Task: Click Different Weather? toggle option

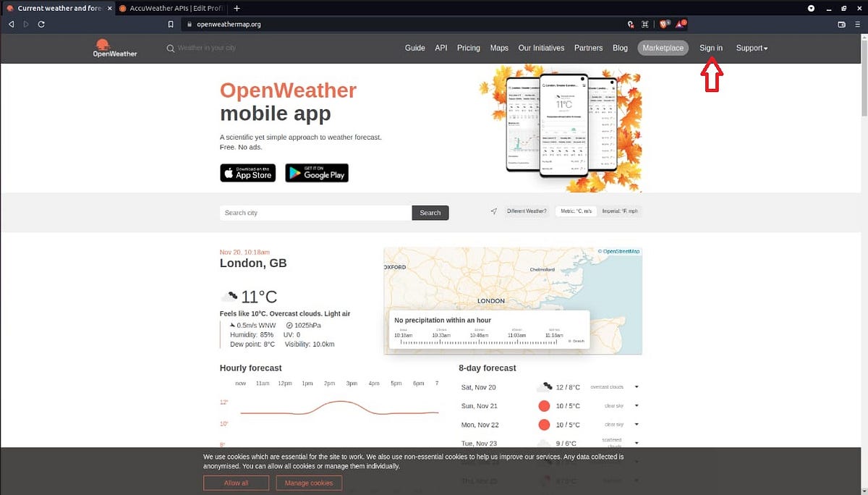Action: coord(526,211)
